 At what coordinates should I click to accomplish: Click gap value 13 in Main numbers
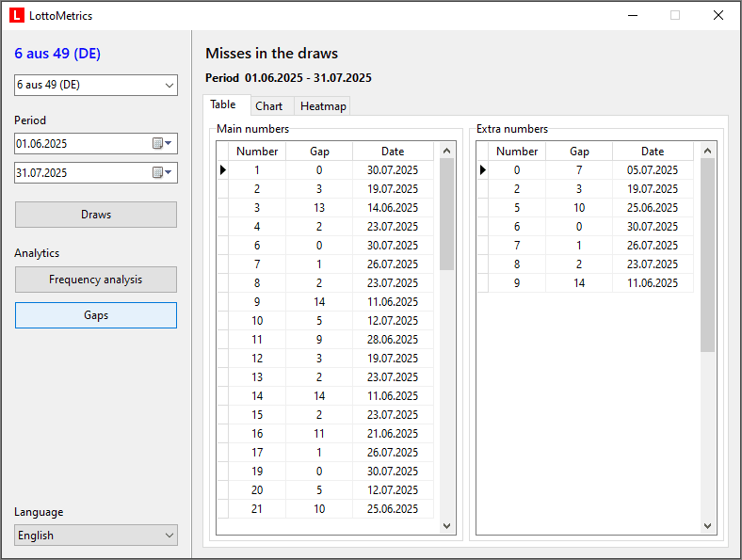click(x=319, y=208)
